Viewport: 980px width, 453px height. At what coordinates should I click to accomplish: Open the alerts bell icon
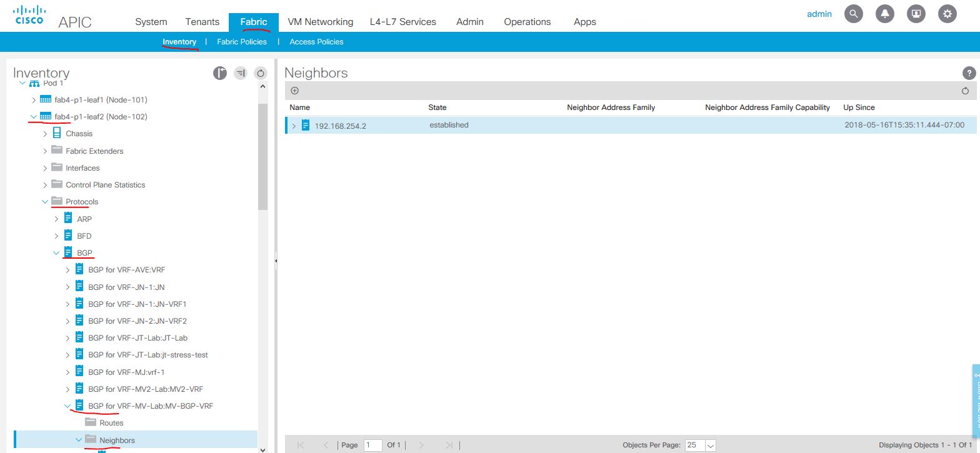pyautogui.click(x=885, y=14)
